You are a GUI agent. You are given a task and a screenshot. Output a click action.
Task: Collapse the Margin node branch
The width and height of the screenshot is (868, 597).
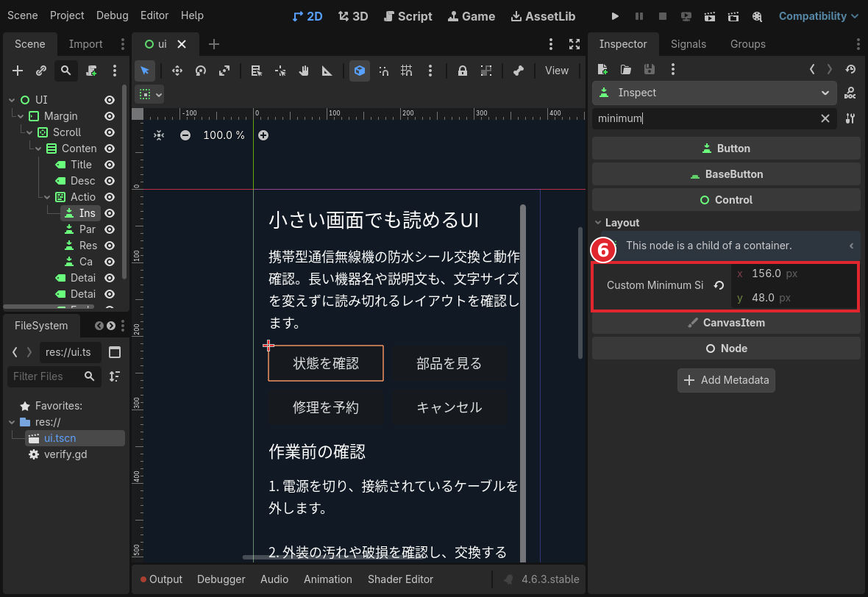(x=21, y=116)
